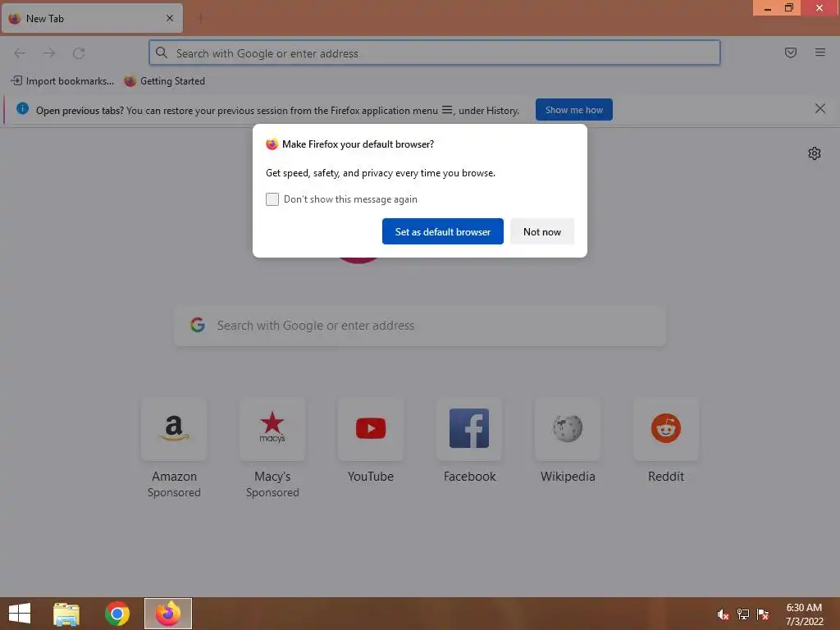Restore down the Firefox window
This screenshot has height=630, width=840.
[x=789, y=8]
